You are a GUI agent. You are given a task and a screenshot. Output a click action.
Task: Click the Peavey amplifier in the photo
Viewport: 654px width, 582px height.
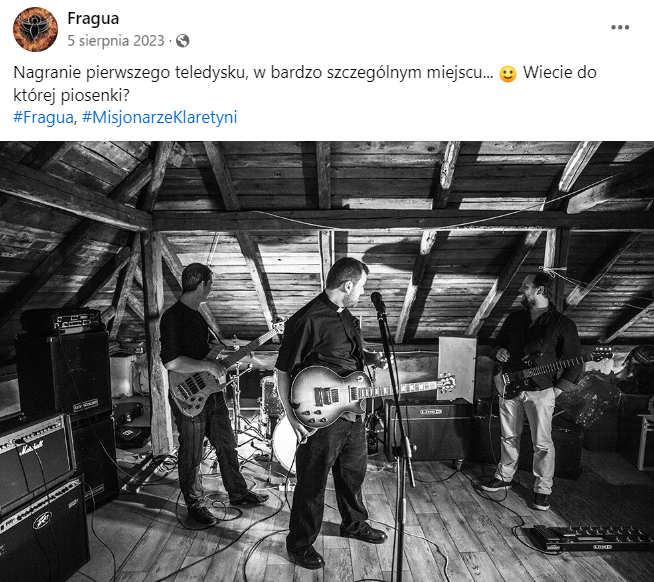(x=43, y=530)
